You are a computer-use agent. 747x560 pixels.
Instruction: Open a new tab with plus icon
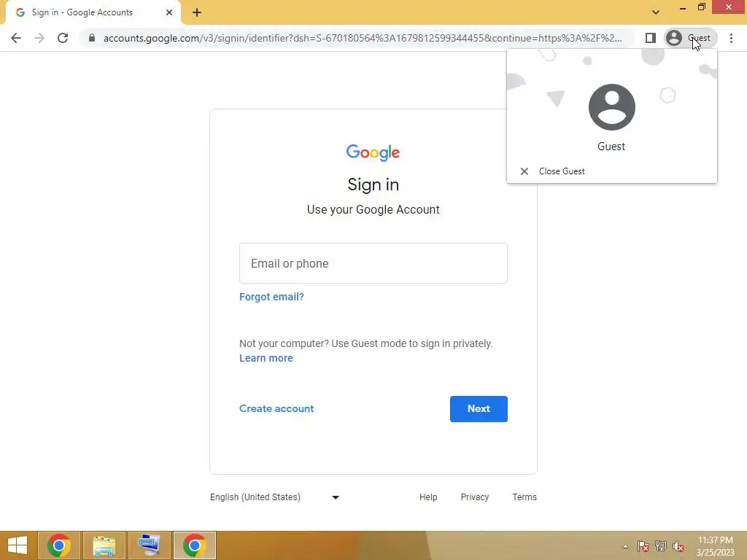197,12
